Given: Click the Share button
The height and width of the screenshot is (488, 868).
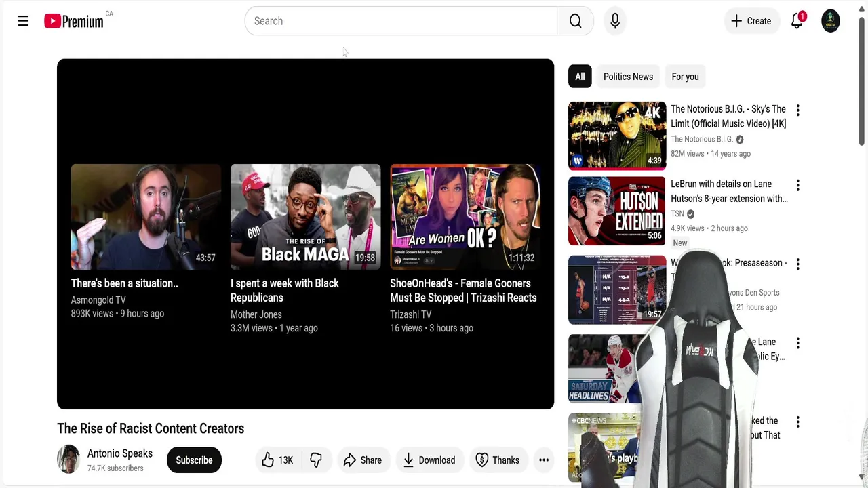Looking at the screenshot, I should pyautogui.click(x=363, y=460).
